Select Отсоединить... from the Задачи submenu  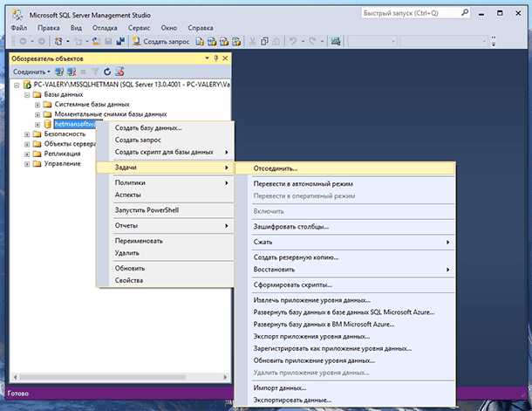coord(276,168)
